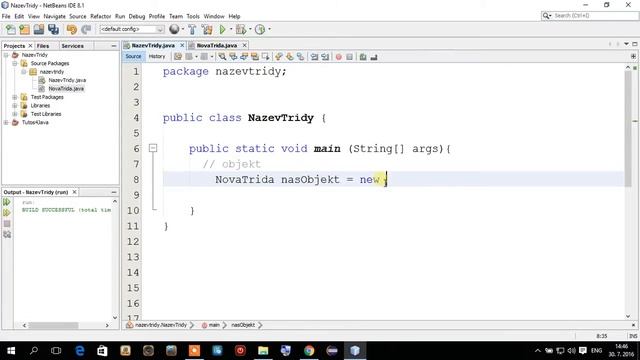Open the File menu
The height and width of the screenshot is (360, 640).
(x=6, y=16)
